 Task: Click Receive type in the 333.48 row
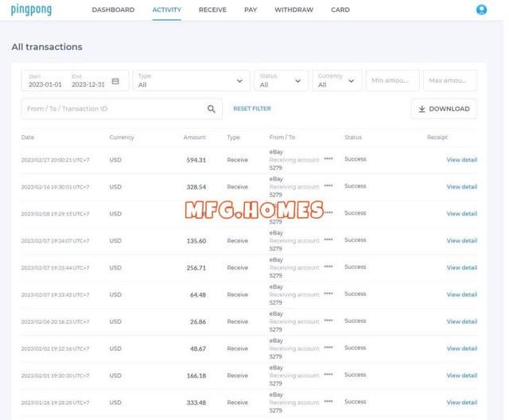[x=237, y=402]
